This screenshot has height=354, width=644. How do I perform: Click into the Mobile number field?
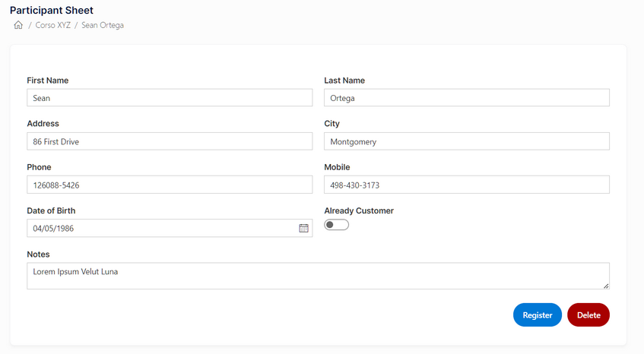click(467, 185)
